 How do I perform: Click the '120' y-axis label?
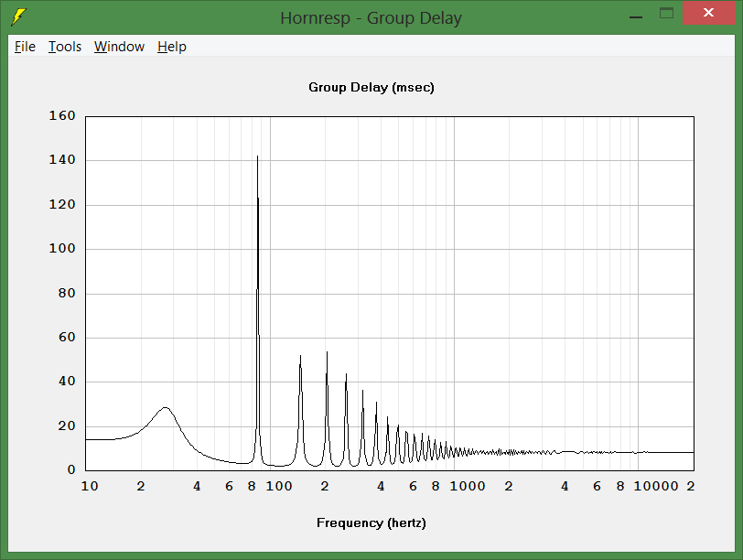[x=62, y=204]
